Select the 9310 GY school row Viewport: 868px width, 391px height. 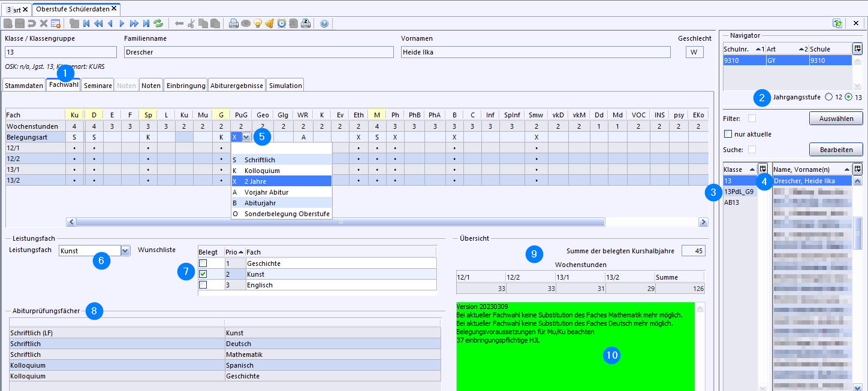click(x=787, y=60)
